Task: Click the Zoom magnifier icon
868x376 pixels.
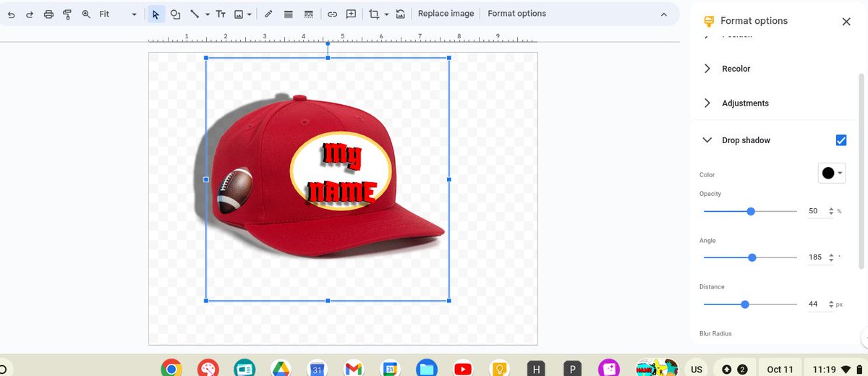Action: pyautogui.click(x=86, y=14)
